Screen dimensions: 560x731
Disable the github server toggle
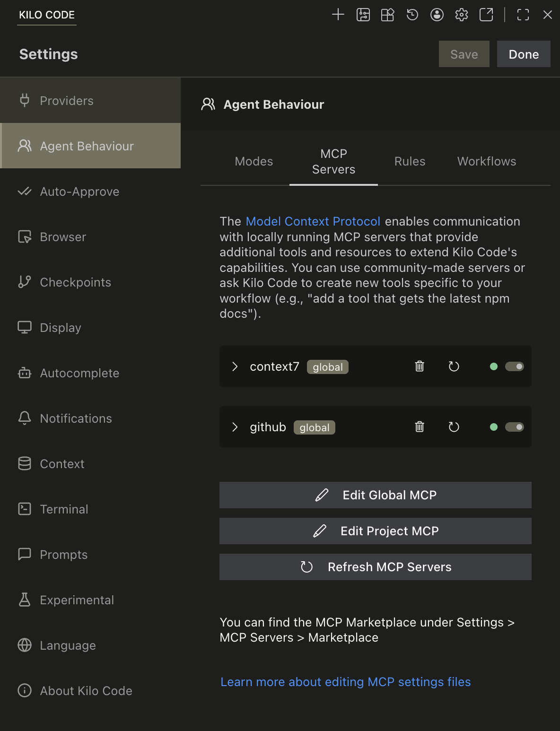pyautogui.click(x=514, y=427)
